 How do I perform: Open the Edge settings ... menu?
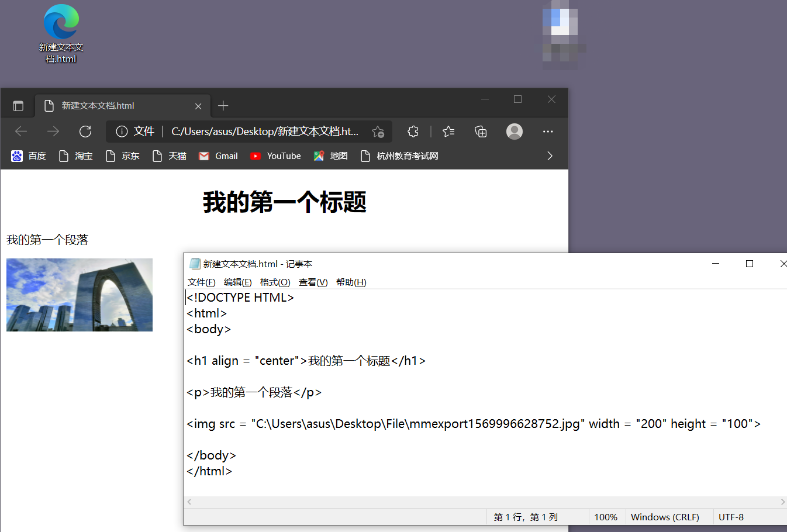(x=548, y=132)
